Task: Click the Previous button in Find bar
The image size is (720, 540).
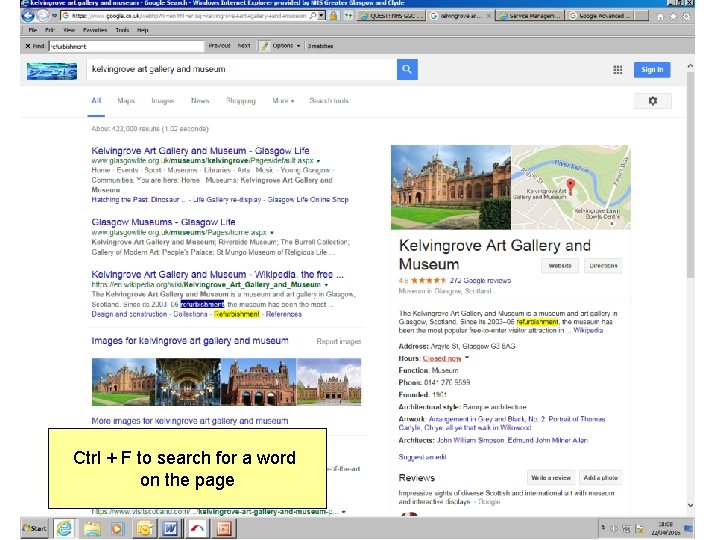Action: [x=219, y=46]
